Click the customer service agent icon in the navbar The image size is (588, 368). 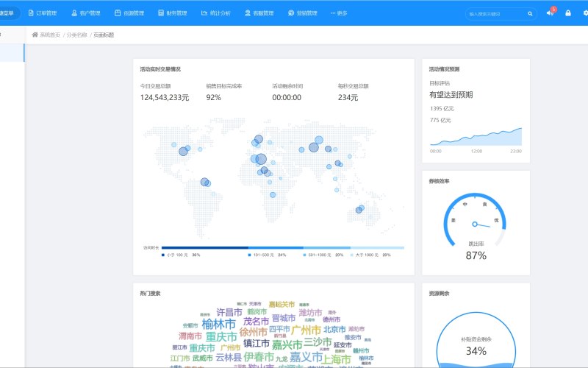click(248, 13)
